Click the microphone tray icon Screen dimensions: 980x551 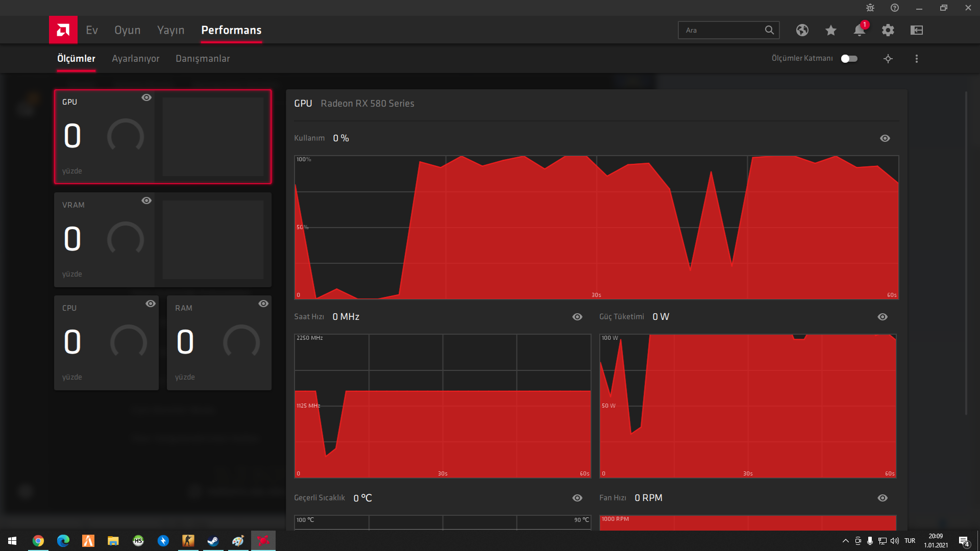[x=870, y=541]
